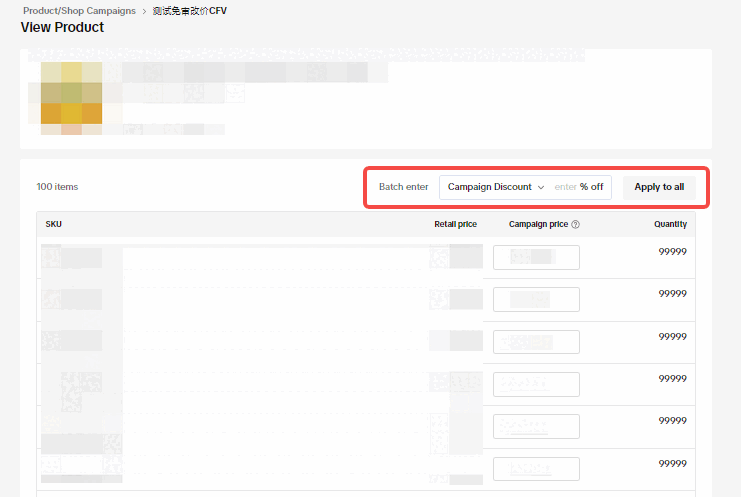The width and height of the screenshot is (741, 497).
Task: Click the Campaign price help question-mark icon
Action: [x=576, y=225]
